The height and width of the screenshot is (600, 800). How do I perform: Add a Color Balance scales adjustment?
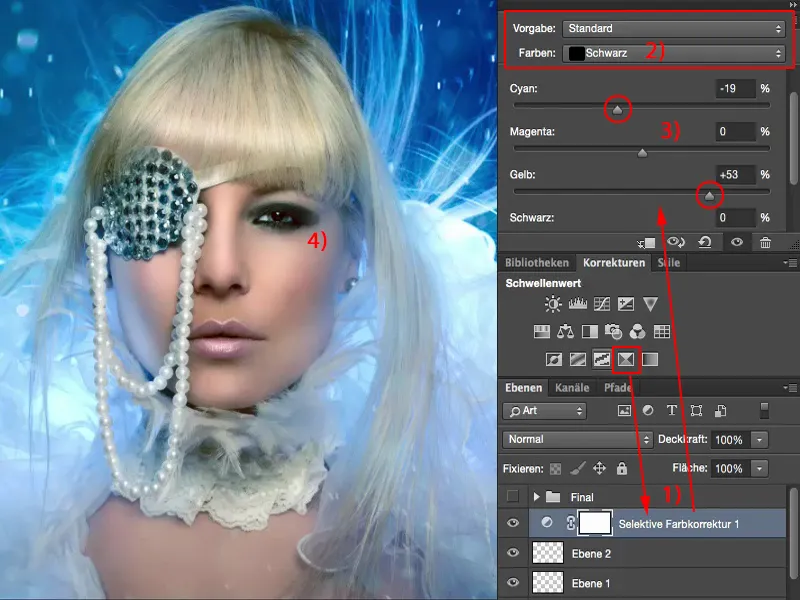[565, 332]
